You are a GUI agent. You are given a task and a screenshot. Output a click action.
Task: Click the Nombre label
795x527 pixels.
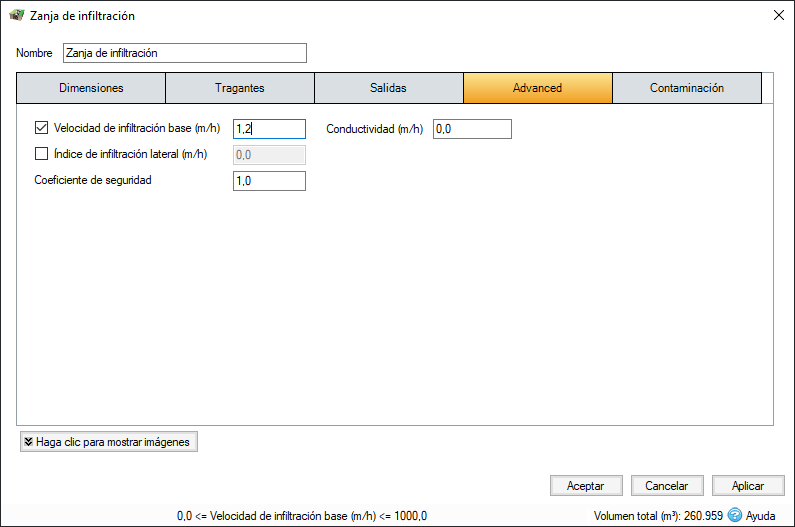click(34, 53)
